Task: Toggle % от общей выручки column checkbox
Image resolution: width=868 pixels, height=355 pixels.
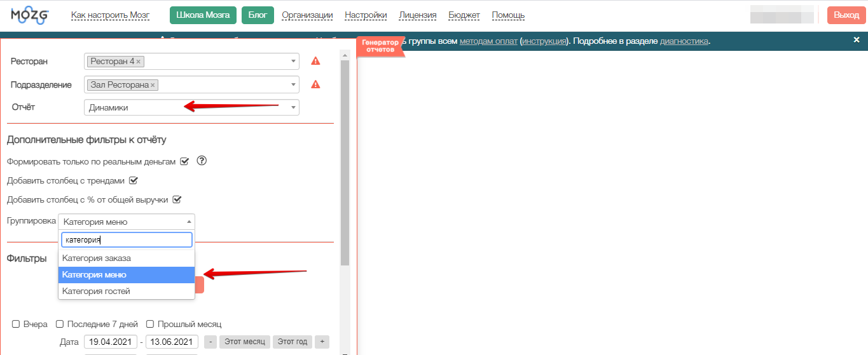Action: 177,200
